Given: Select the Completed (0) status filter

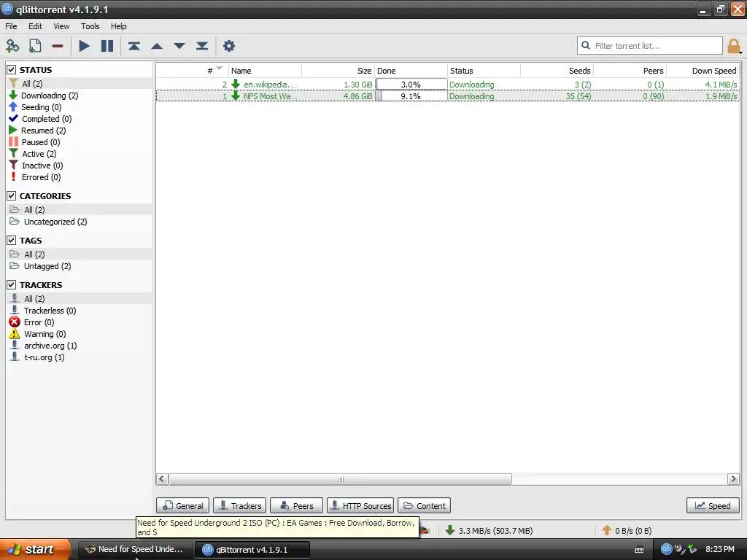Looking at the screenshot, I should coord(47,119).
